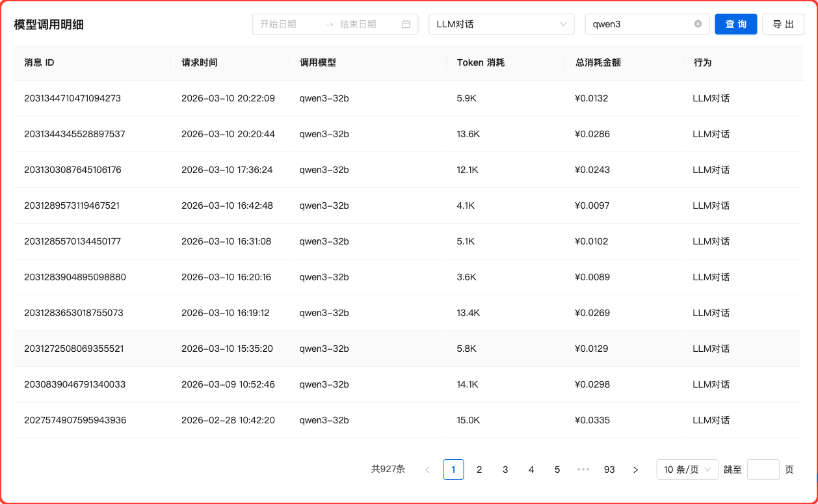
Task: Click the 导出 export button
Action: pyautogui.click(x=783, y=24)
